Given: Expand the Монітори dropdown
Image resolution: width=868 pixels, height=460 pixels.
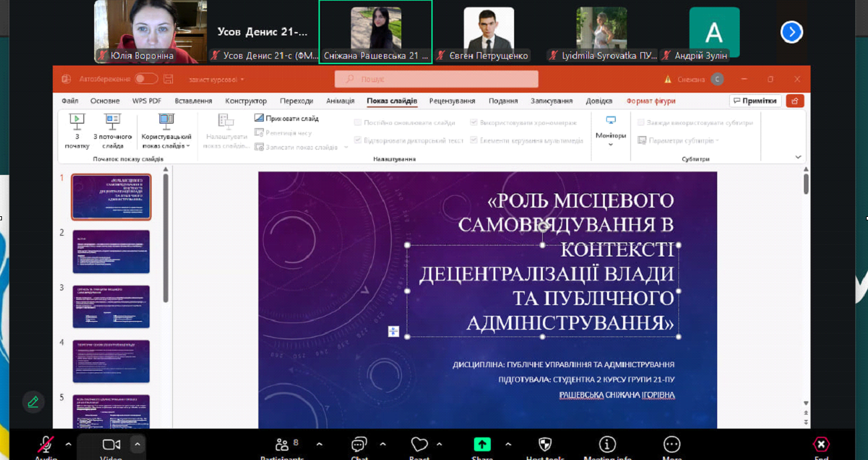Looking at the screenshot, I should coord(610,132).
